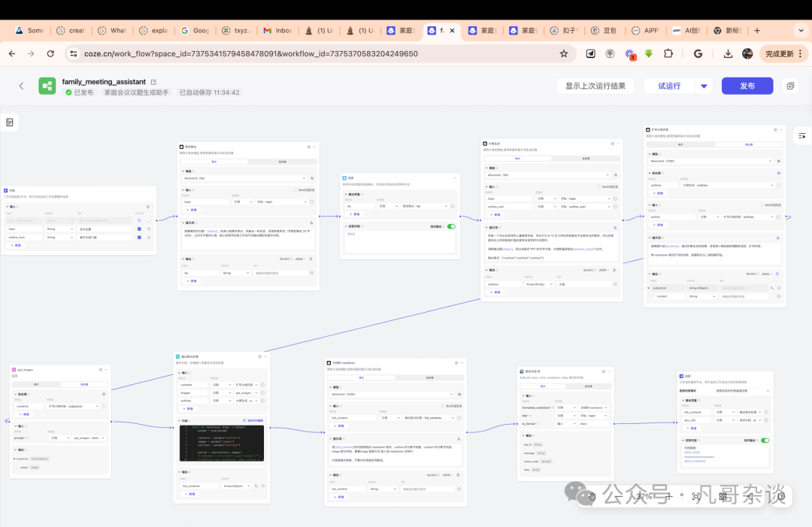Viewport: 812px width, 527px height.
Task: Open prompt library icon in 大纲生成 node
Action: click(615, 227)
